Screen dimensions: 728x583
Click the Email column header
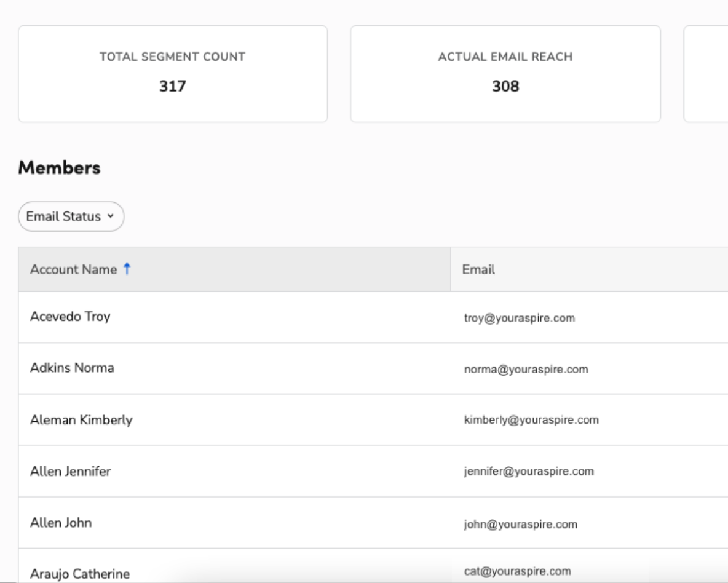[x=479, y=269]
